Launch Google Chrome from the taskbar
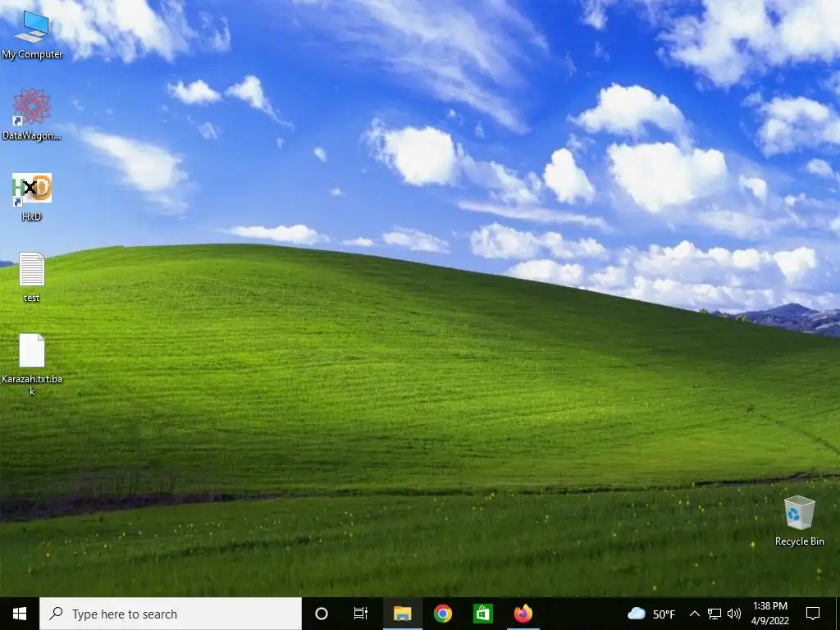Image resolution: width=840 pixels, height=630 pixels. pos(442,614)
